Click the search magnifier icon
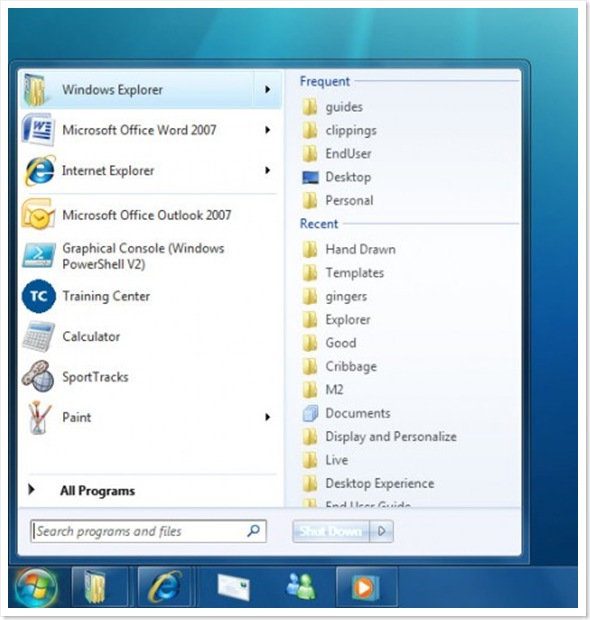Screen dimensions: 590x620 [x=253, y=531]
